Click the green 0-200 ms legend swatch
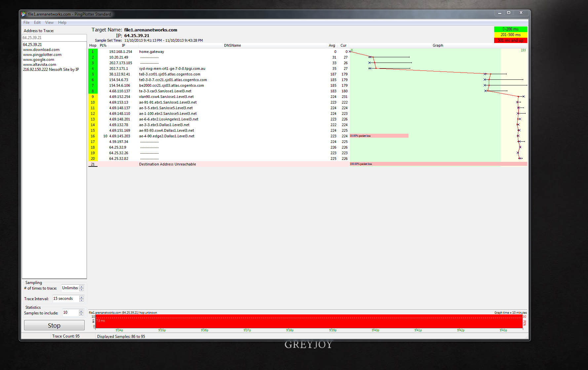This screenshot has height=370, width=588. [x=510, y=29]
